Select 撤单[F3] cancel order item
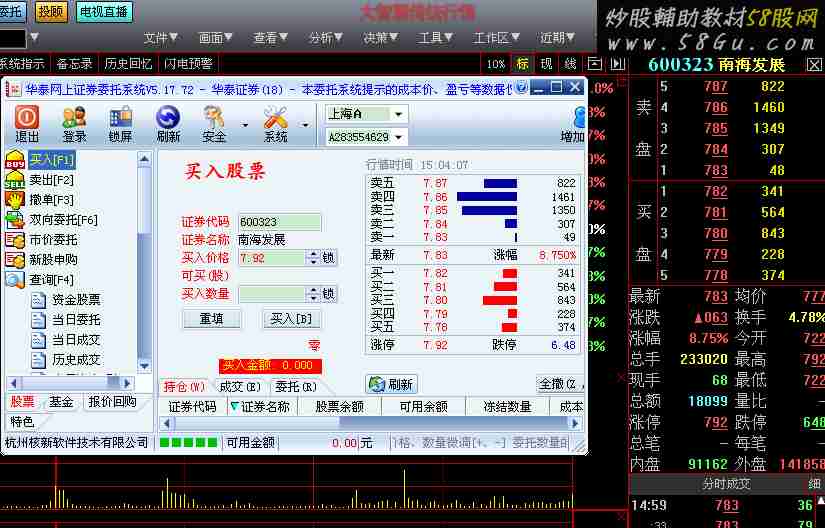Screen dimensions: 825x528 [51, 200]
